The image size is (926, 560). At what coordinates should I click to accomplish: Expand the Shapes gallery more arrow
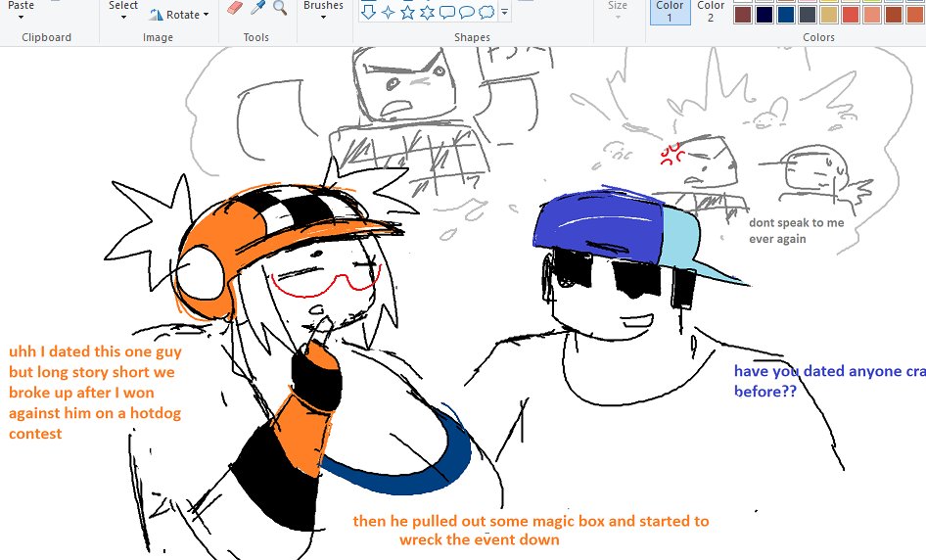[504, 11]
